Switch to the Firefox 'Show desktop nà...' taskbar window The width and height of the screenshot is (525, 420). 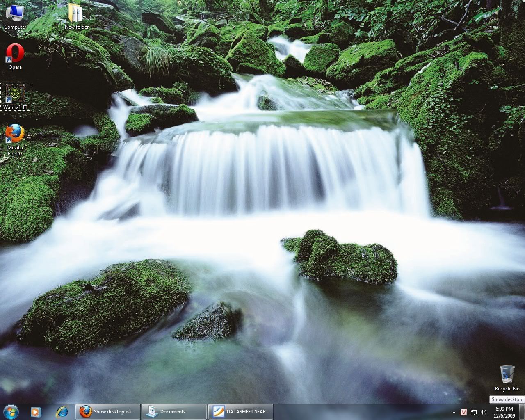point(108,411)
